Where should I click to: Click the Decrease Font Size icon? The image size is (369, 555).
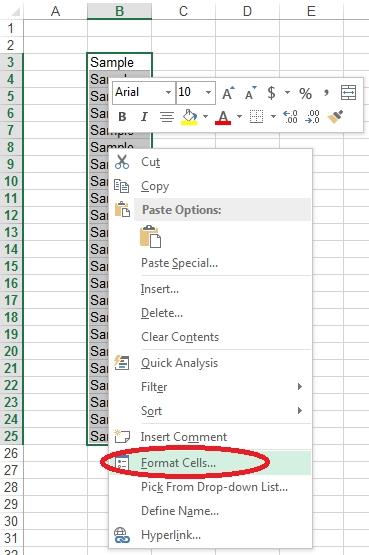pos(251,93)
